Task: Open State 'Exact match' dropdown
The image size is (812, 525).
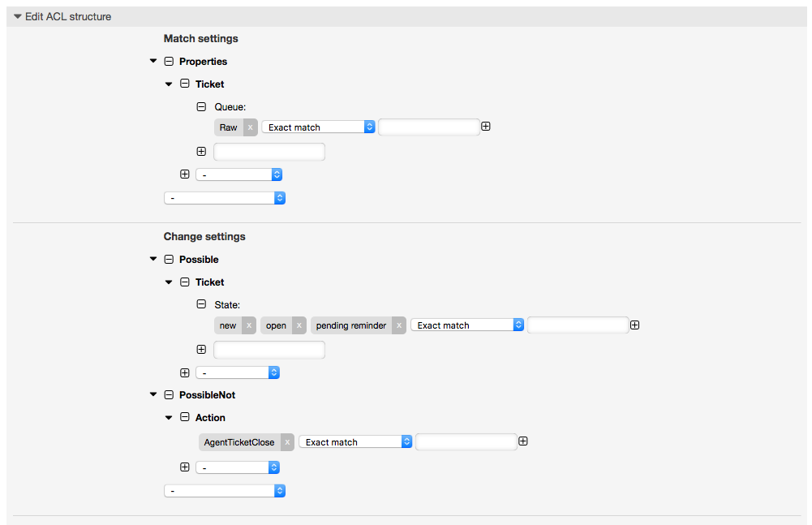Action: 467,325
